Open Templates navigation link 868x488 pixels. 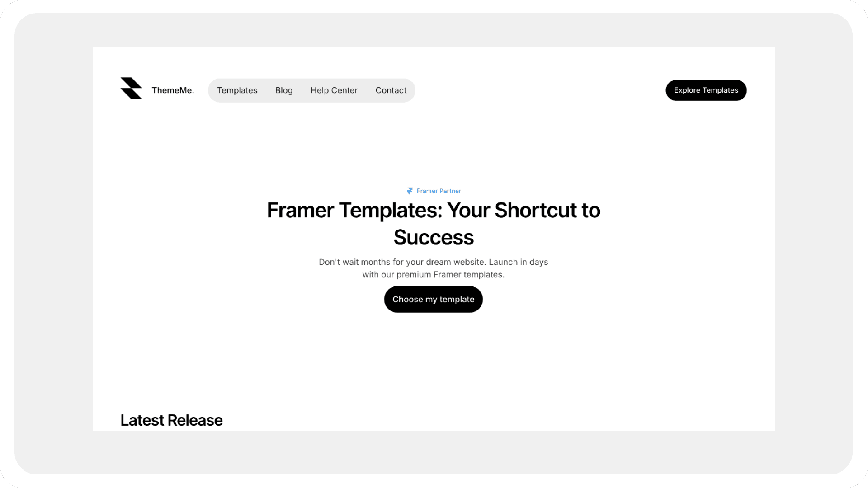[237, 90]
